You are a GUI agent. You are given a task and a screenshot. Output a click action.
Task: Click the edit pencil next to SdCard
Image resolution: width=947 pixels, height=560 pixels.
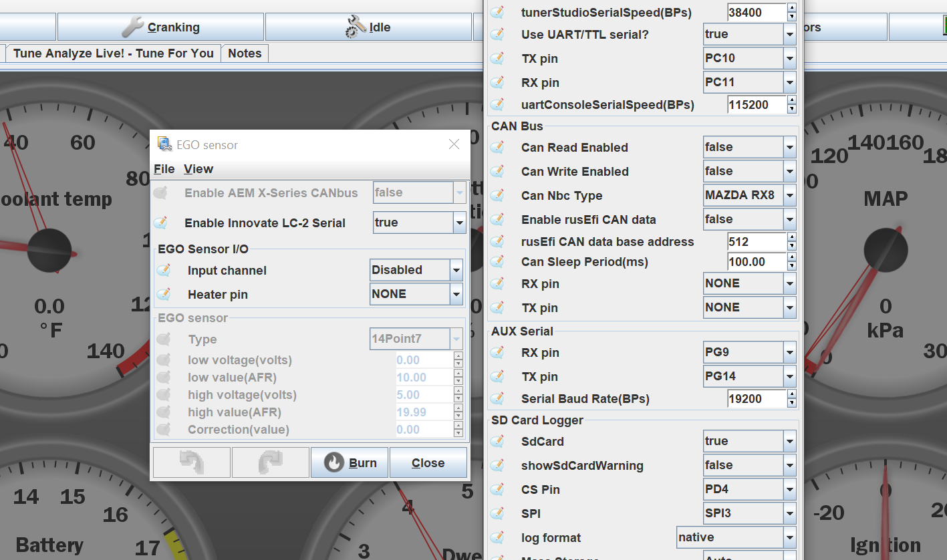496,441
